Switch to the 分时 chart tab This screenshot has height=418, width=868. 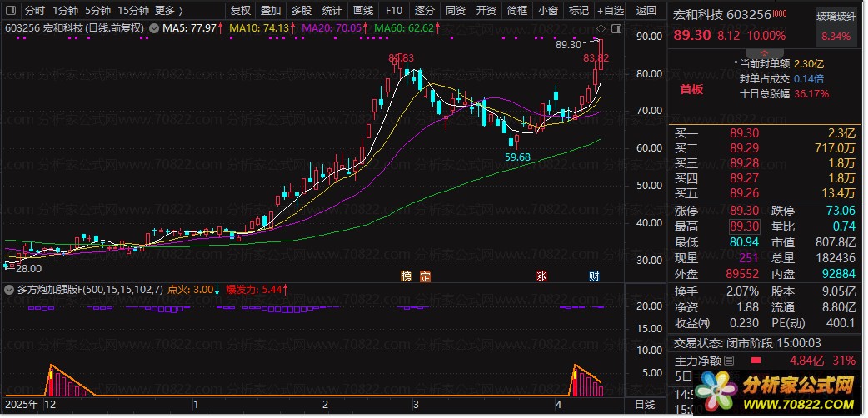point(35,11)
